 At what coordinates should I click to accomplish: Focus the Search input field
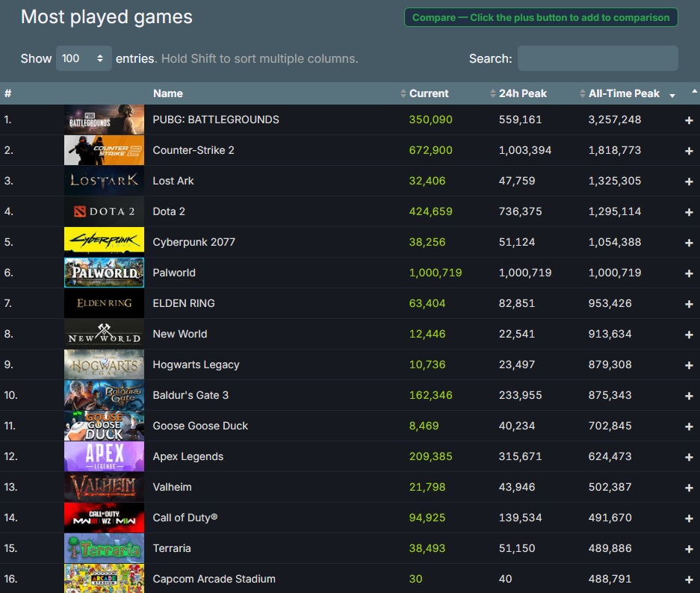pyautogui.click(x=598, y=58)
